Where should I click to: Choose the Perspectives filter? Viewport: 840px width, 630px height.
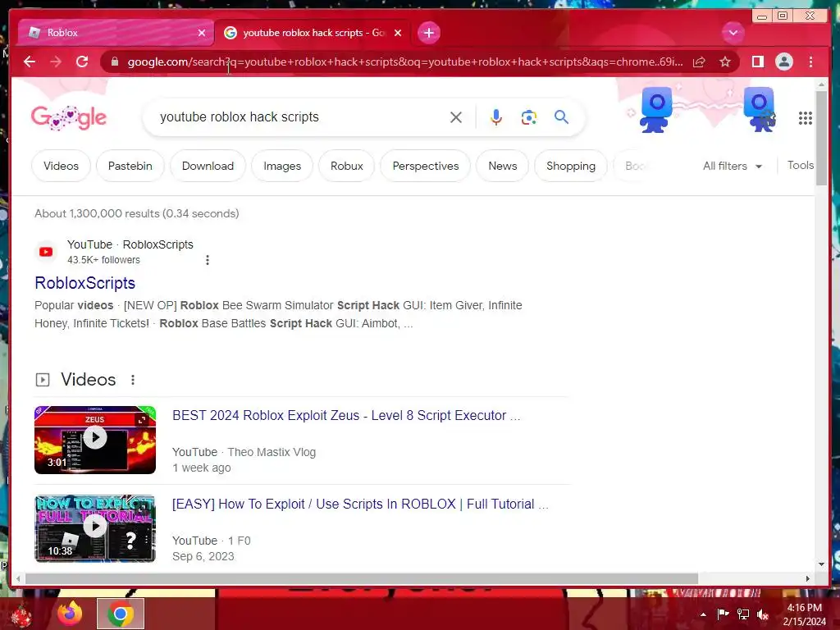pyautogui.click(x=426, y=166)
